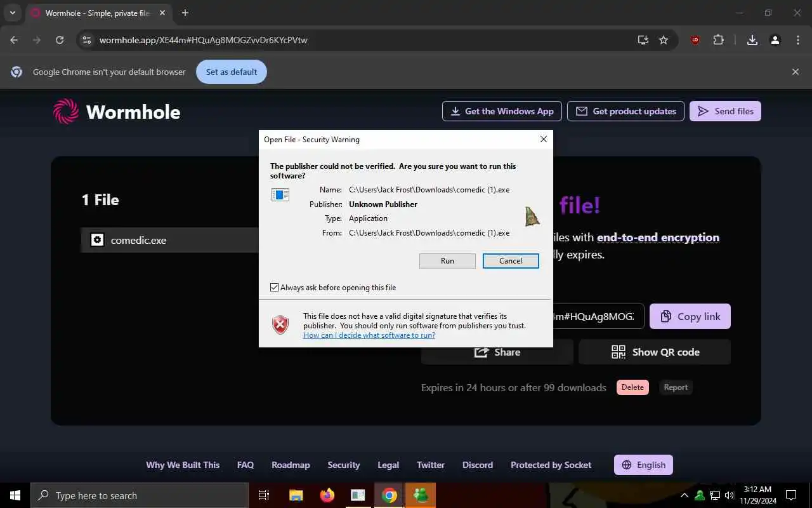
Task: Open Task View on the taskbar
Action: click(x=264, y=495)
